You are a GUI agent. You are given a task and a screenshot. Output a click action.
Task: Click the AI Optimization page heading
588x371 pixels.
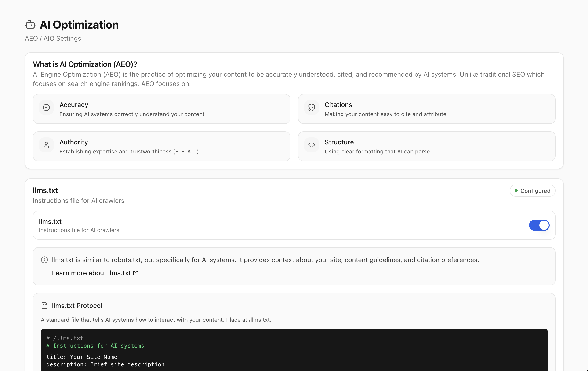(x=79, y=25)
